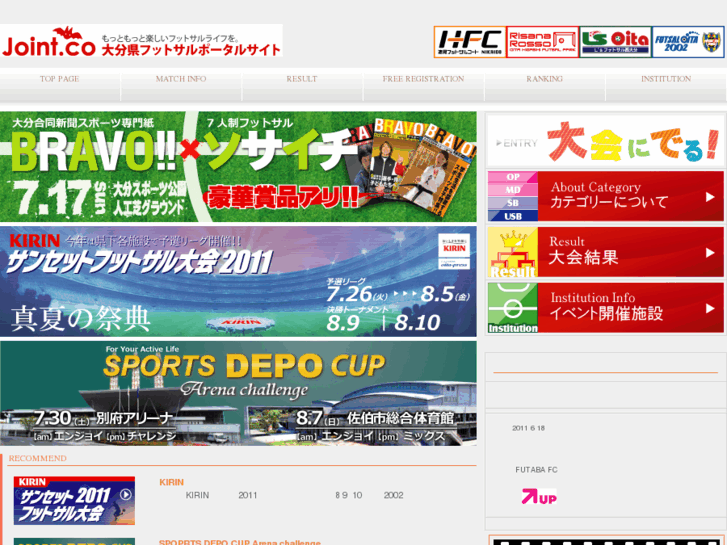Screen dimensions: 727x545
Task: Open the L's Oita logo banner
Action: (616, 42)
